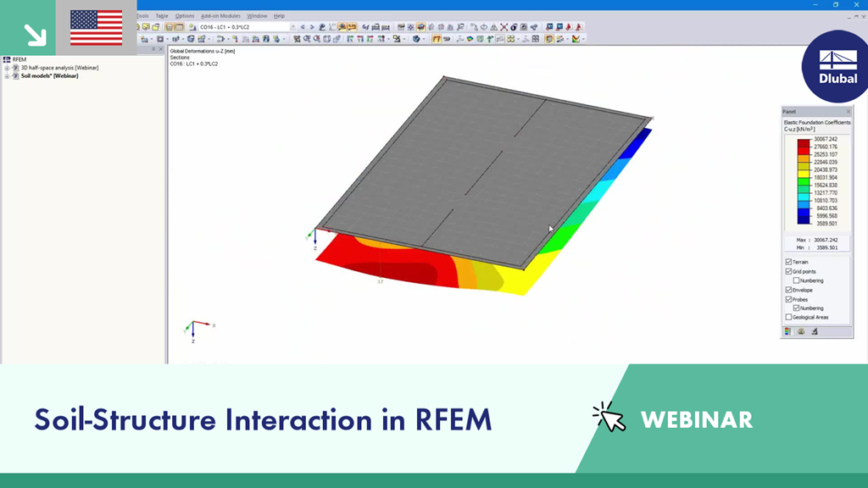Click the dark red top legend swatch
Screen dimensions: 868x488
pos(804,142)
